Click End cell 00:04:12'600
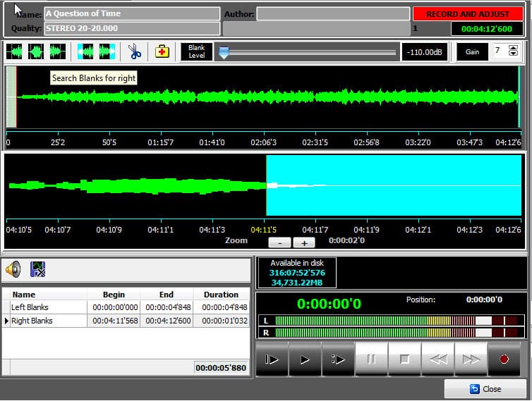532x401 pixels. [168, 321]
